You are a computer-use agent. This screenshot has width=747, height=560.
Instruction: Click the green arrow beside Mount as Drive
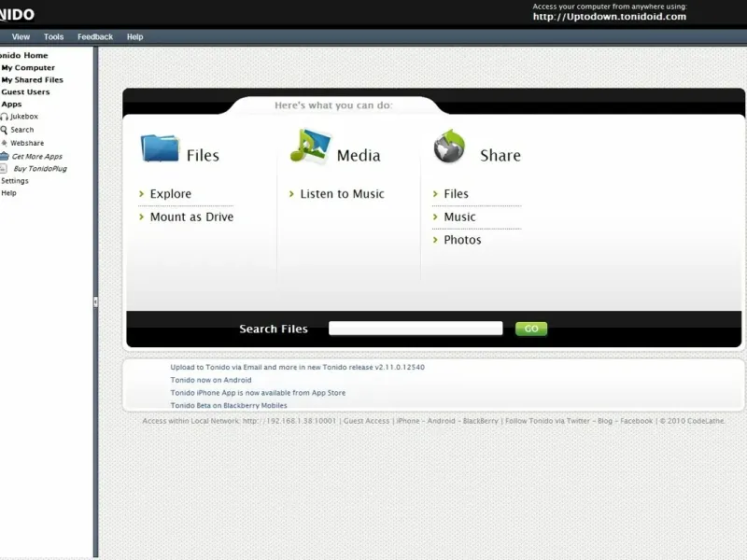(142, 217)
